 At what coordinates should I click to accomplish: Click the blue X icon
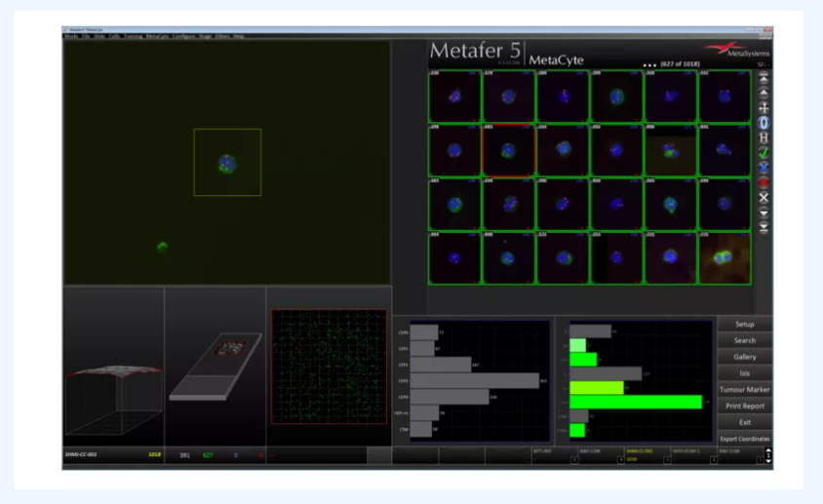pos(764,168)
